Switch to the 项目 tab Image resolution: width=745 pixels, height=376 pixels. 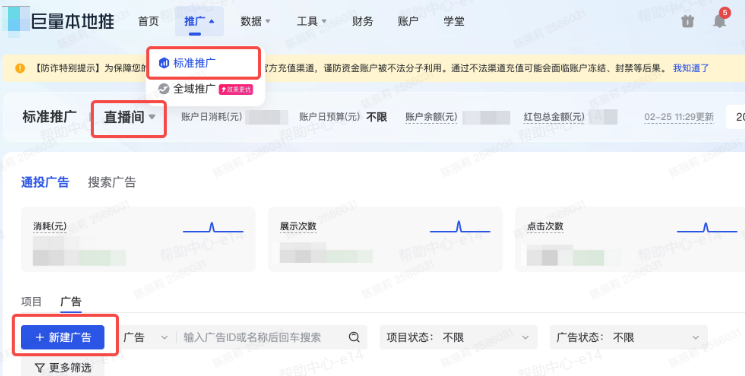click(31, 302)
